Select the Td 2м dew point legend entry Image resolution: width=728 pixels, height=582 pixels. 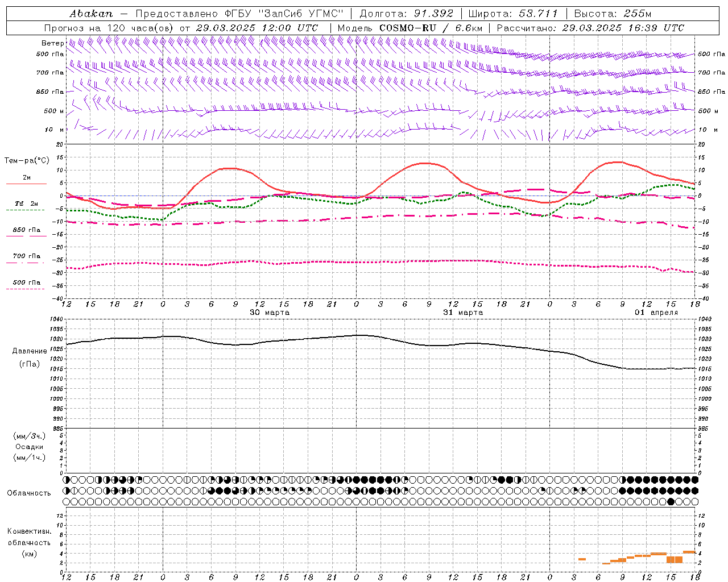[x=26, y=203]
